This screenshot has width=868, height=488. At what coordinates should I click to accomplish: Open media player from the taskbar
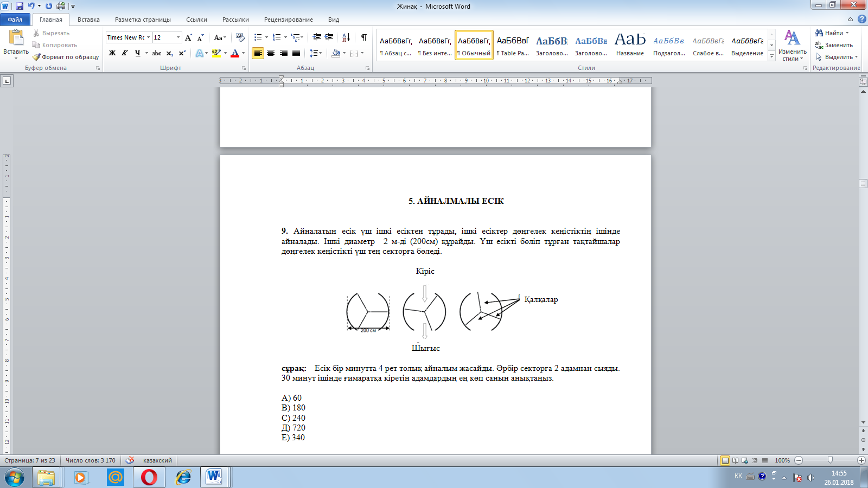(81, 477)
